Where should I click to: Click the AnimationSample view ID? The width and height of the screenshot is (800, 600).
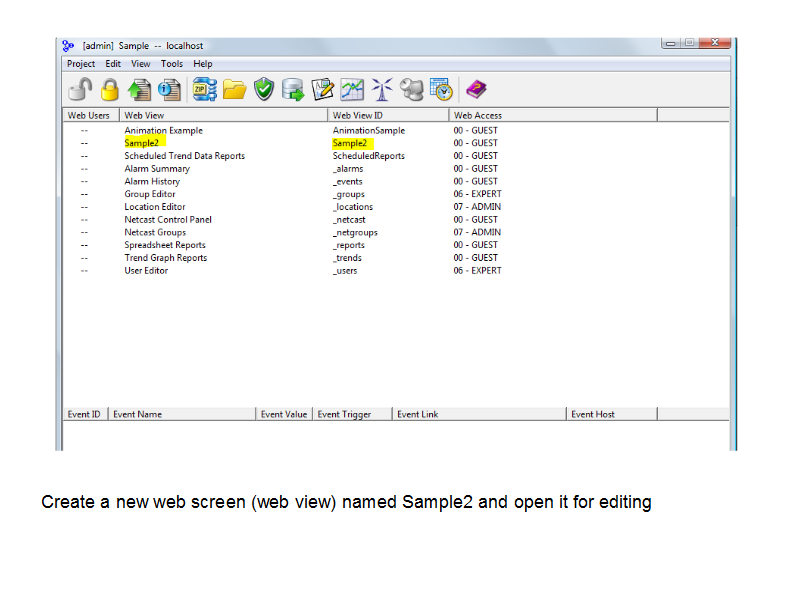pos(368,131)
